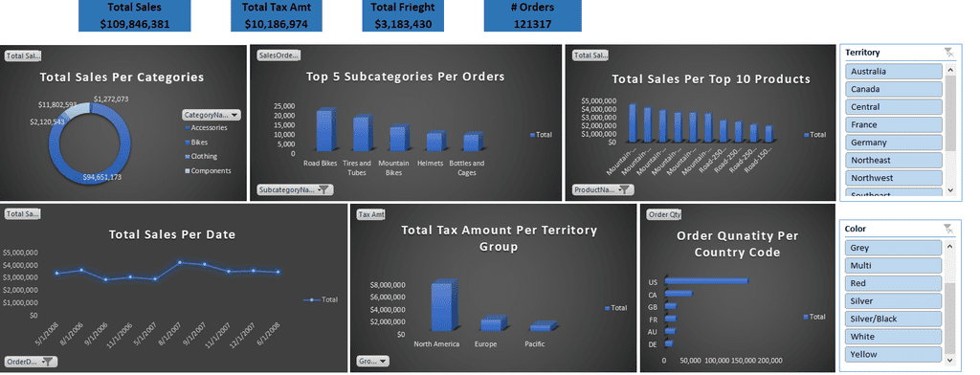Select Australia in the Territory slicer
980x375 pixels.
[894, 71]
